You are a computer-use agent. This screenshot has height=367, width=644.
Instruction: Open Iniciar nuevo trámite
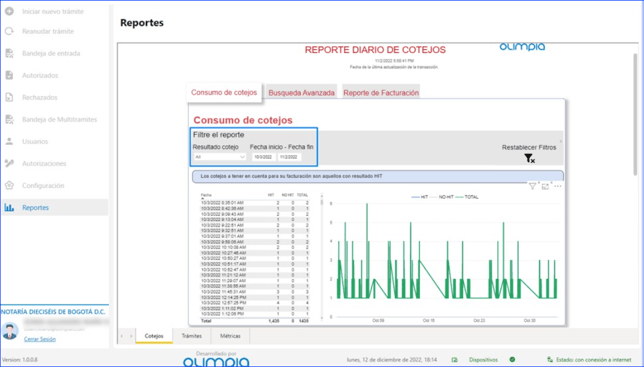(54, 11)
